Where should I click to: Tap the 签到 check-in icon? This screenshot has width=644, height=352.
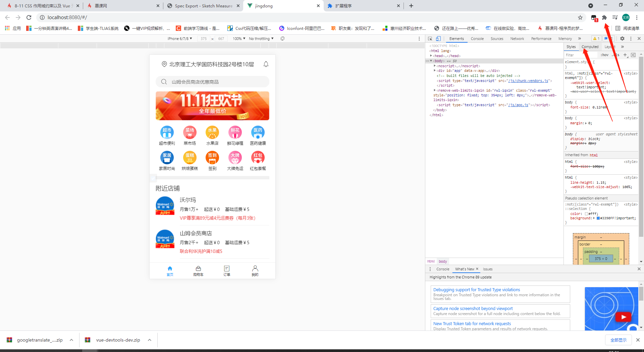[212, 157]
